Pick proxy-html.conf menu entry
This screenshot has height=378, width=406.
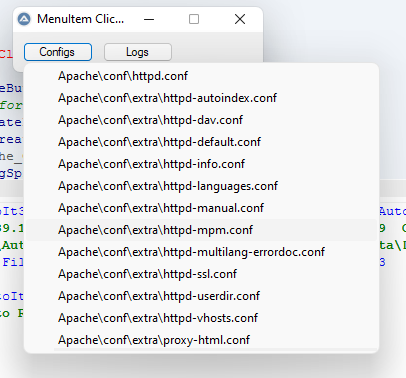[x=201, y=340]
